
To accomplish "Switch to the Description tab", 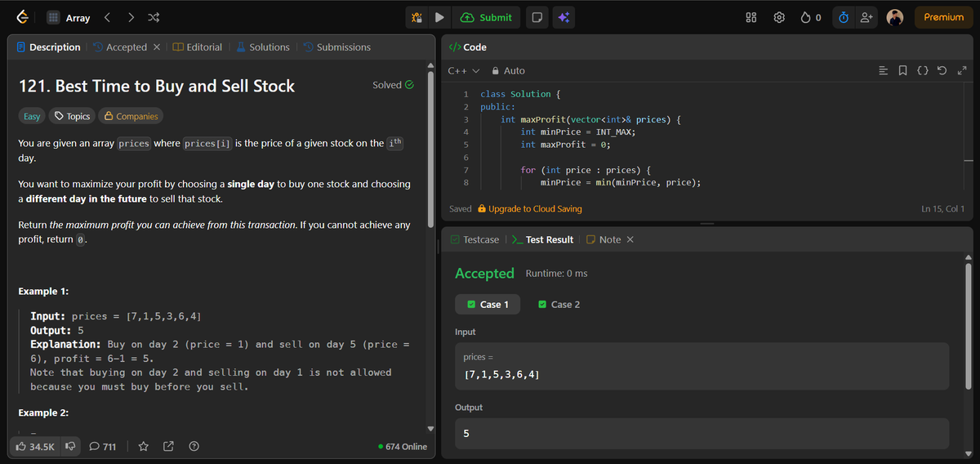I will [x=49, y=47].
